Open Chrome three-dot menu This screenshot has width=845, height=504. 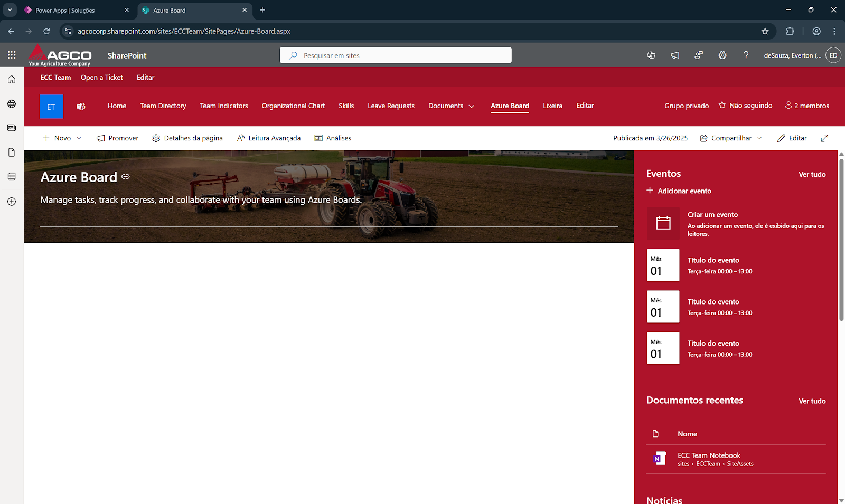834,31
